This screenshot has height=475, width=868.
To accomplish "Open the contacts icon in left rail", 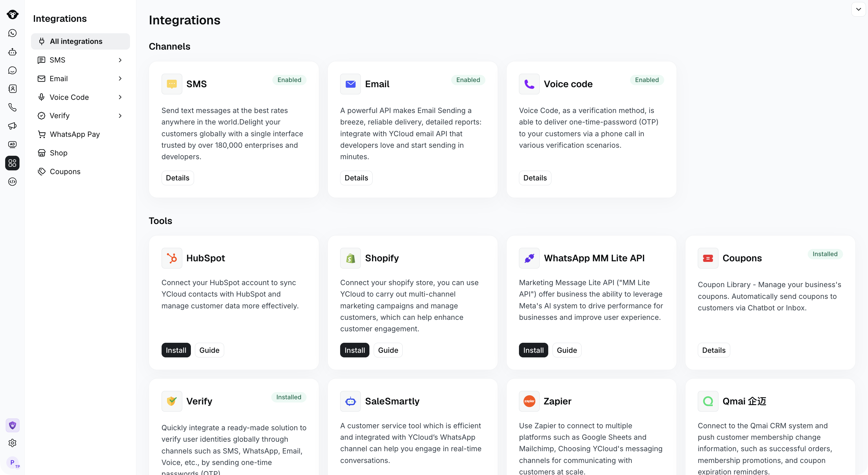I will pos(12,89).
